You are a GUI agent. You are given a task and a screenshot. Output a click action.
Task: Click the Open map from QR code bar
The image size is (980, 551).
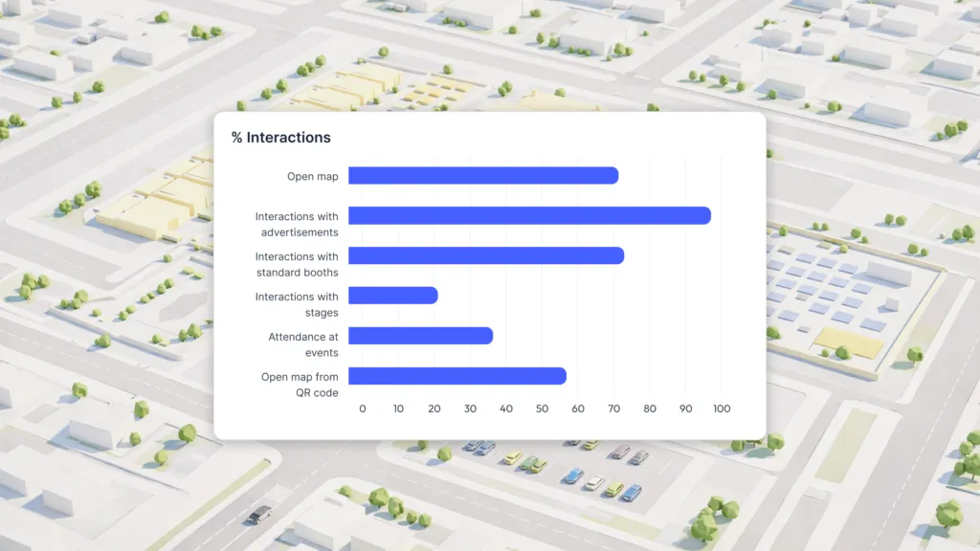coord(457,376)
